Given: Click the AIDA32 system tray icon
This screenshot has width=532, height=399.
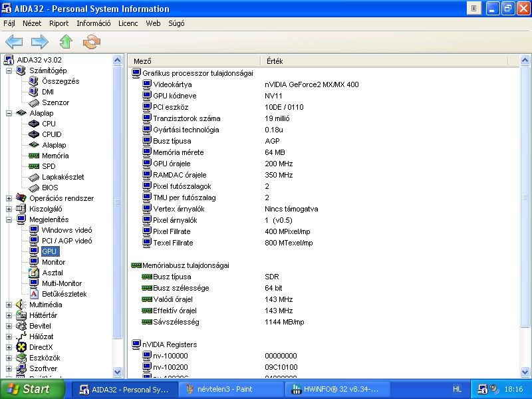Looking at the screenshot, I should coord(482,389).
